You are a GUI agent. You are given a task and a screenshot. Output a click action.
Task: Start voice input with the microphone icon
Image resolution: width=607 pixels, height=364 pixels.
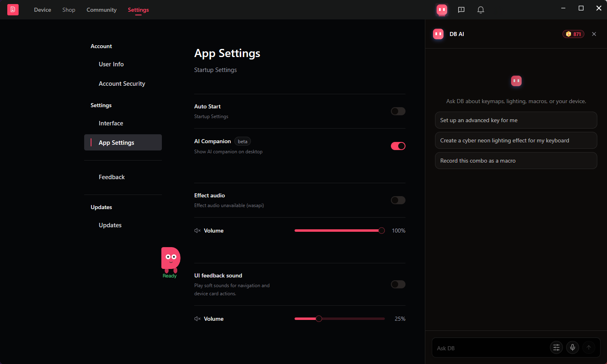click(x=573, y=347)
